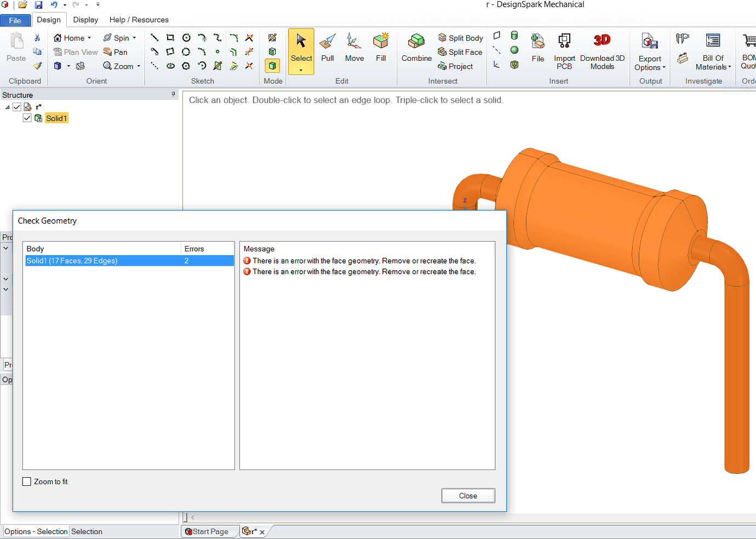Activate the Fill tool
756x539 pixels.
click(x=381, y=49)
